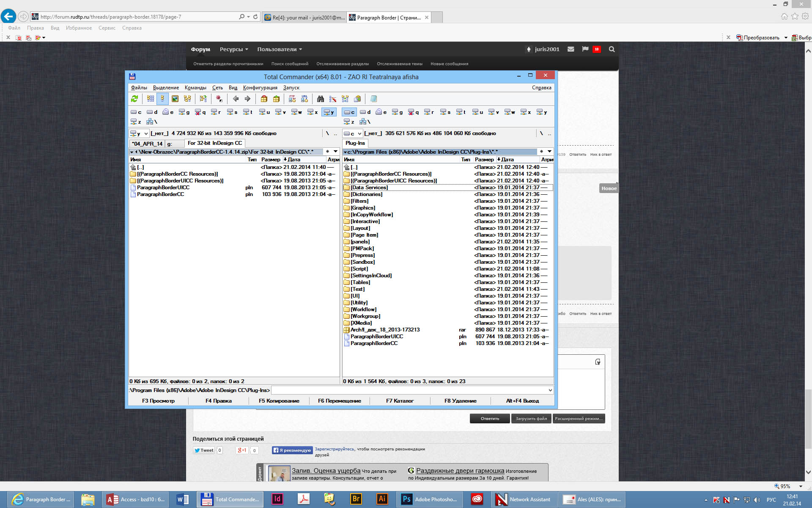Switch to brief view mode icon
Screen dimensions: 812x508
(x=151, y=99)
